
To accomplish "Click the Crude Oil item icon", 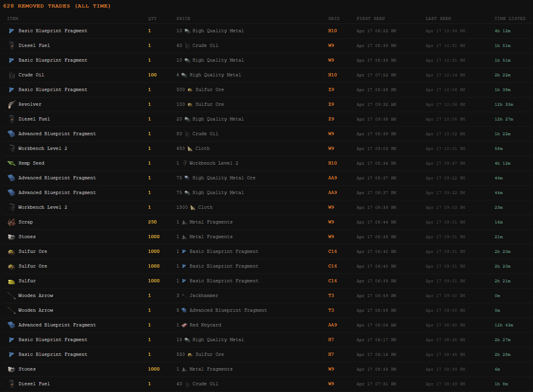I will pos(12,75).
